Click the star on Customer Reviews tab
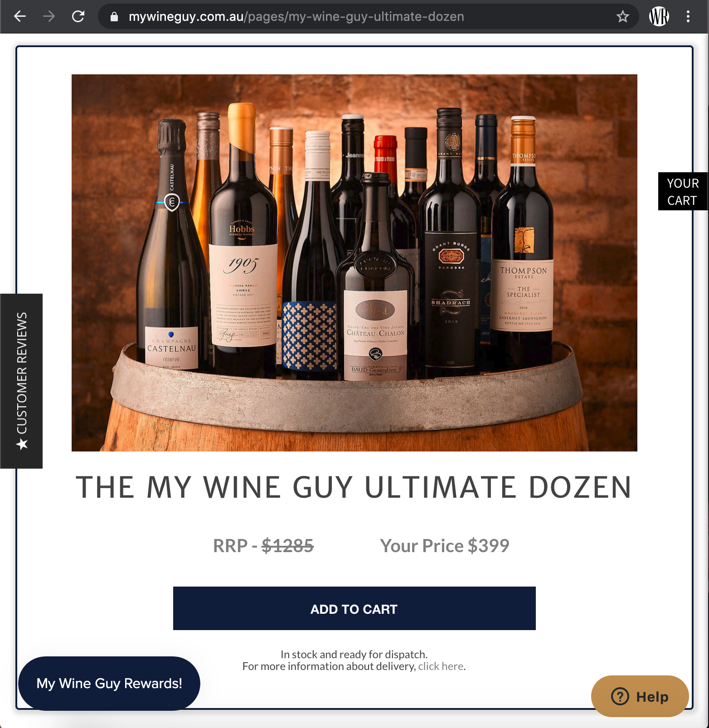The height and width of the screenshot is (728, 709). [22, 444]
